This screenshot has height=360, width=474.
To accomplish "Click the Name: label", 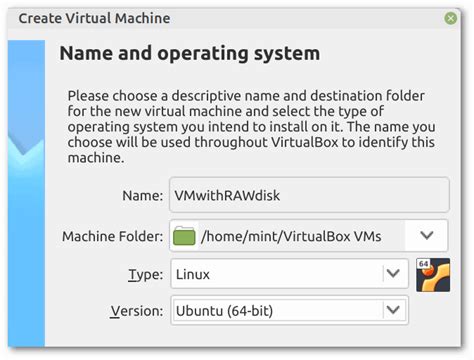I will (x=143, y=196).
